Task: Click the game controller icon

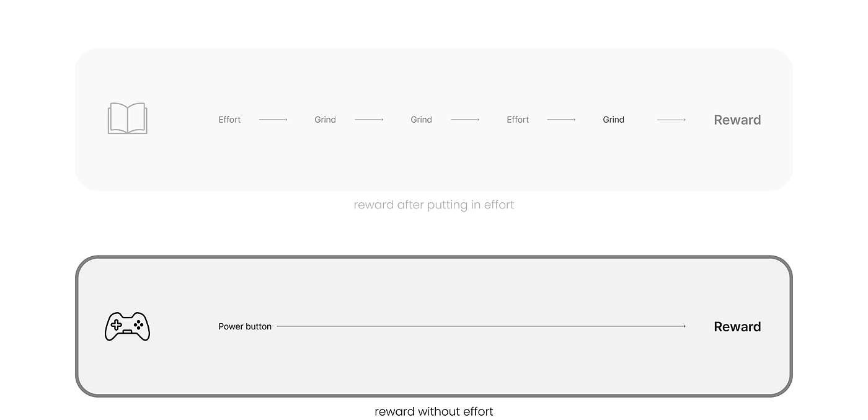Action: 127,326
